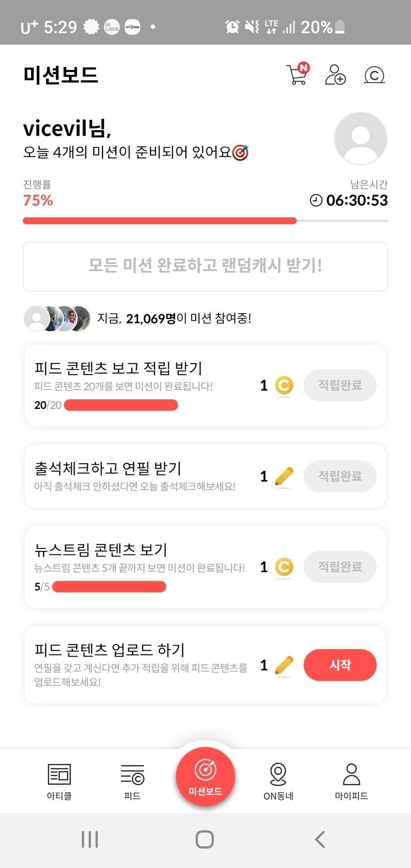Open the Android recent apps button
This screenshot has height=868, width=411.
[x=90, y=839]
